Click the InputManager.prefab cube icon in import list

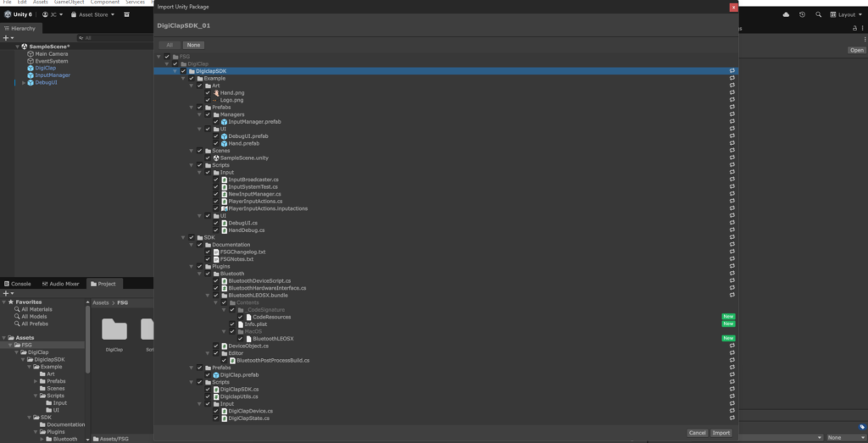[x=224, y=122]
